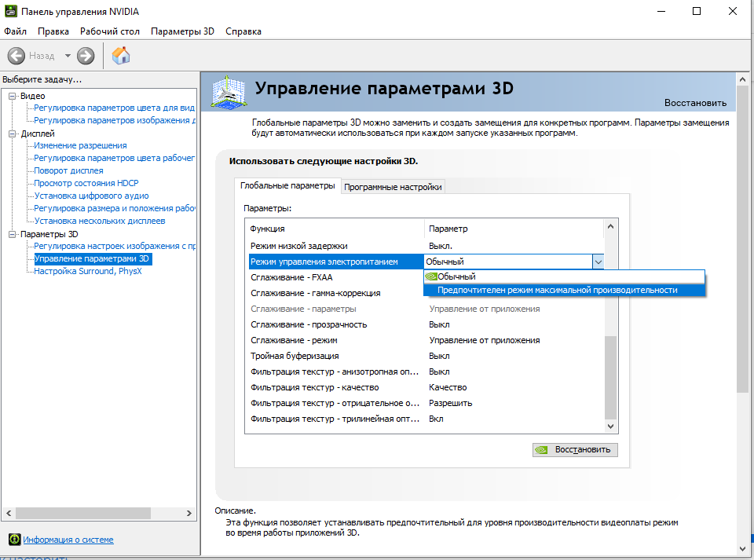Screen dimensions: 754x560
Task: Click the Forward arrow toolbar icon
Action: point(86,56)
